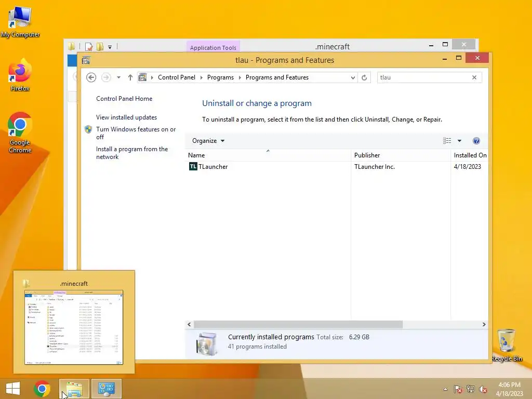Image resolution: width=532 pixels, height=399 pixels.
Task: Open Customize Quick Access Toolbar dropdown in .minecraft
Action: point(110,47)
